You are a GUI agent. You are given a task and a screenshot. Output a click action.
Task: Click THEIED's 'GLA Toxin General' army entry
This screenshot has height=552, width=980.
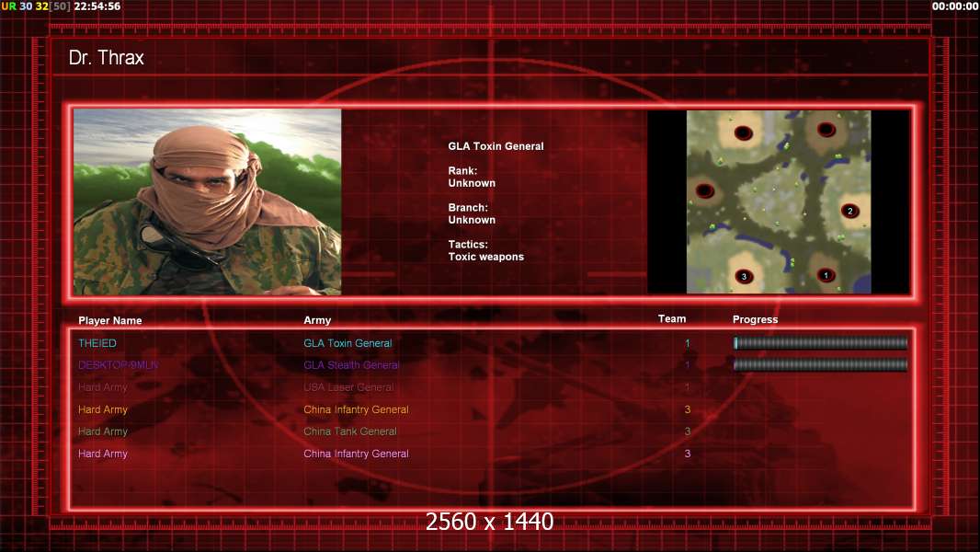(x=348, y=343)
